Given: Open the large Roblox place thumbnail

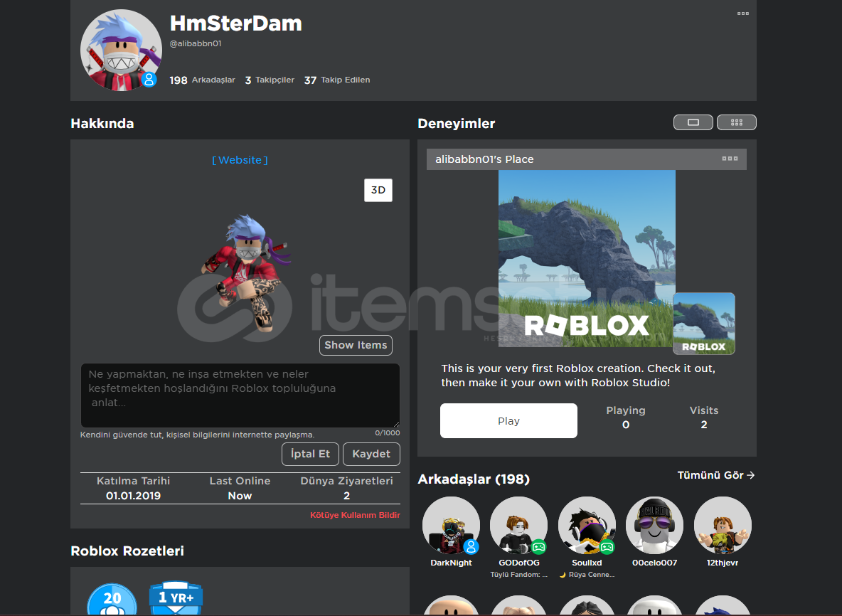Looking at the screenshot, I should [587, 258].
